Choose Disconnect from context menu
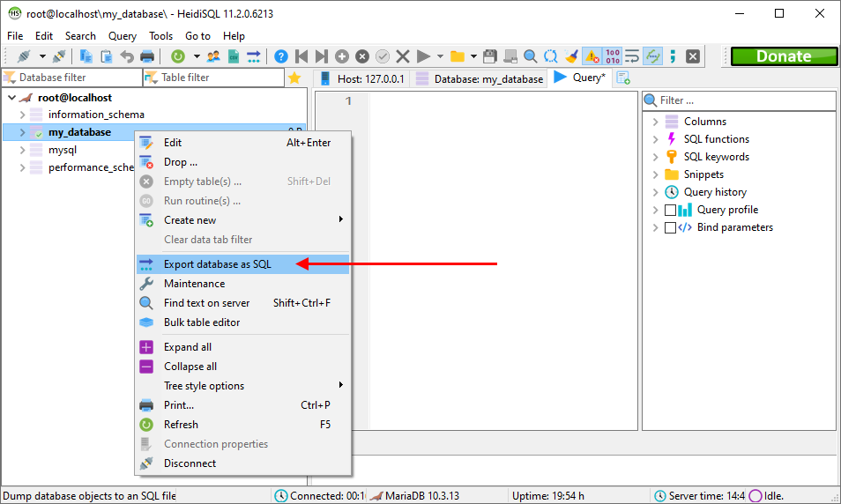 tap(242, 463)
